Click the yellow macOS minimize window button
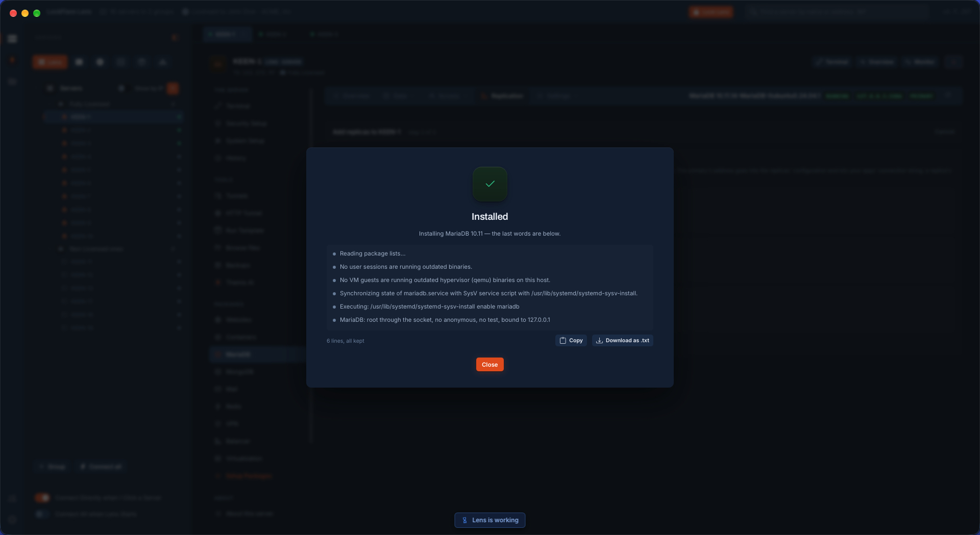Viewport: 980px width, 535px height. point(25,13)
